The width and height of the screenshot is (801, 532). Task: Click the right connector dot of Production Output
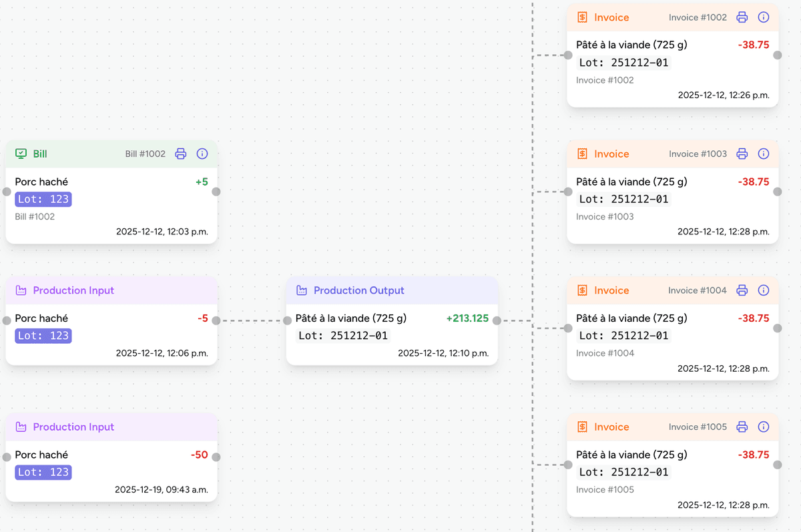(497, 320)
